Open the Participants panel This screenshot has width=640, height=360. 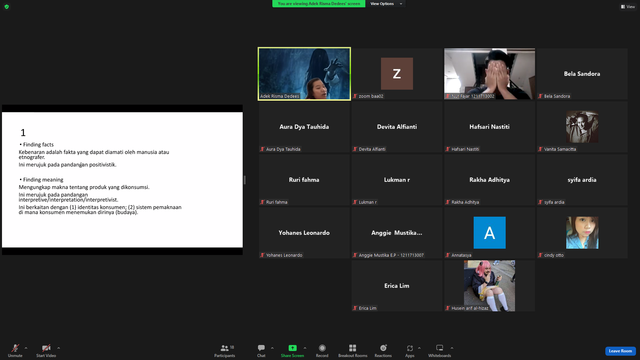(224, 350)
